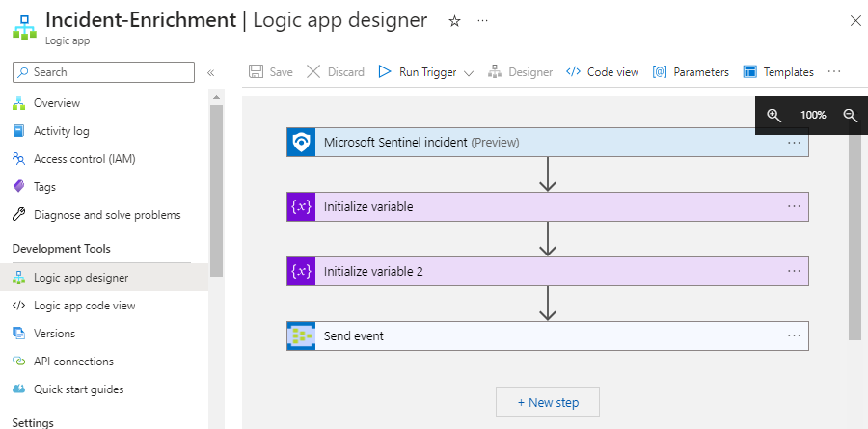Click the first Initialize variable {x} icon
868x429 pixels.
(x=301, y=207)
